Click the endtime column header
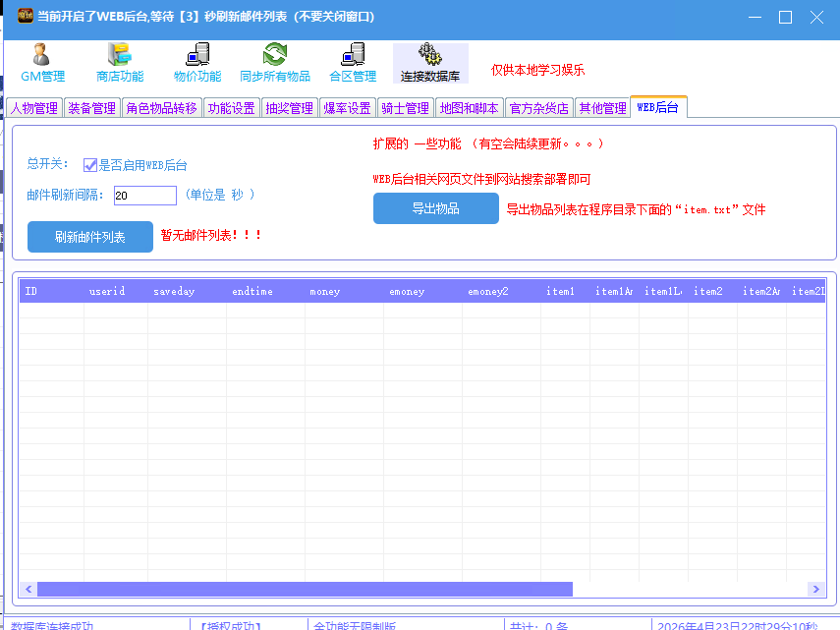 coord(252,291)
